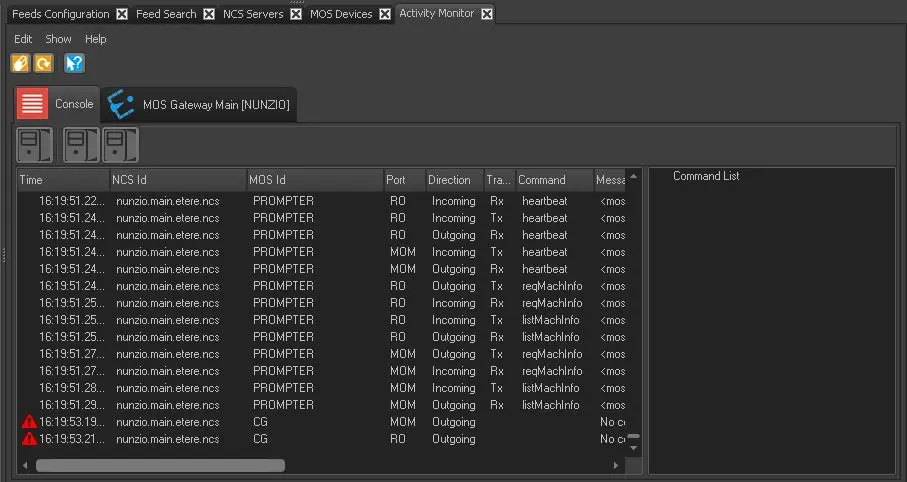Switch to the NCS Servers tab
Viewport: 907px width, 482px height.
pyautogui.click(x=252, y=14)
